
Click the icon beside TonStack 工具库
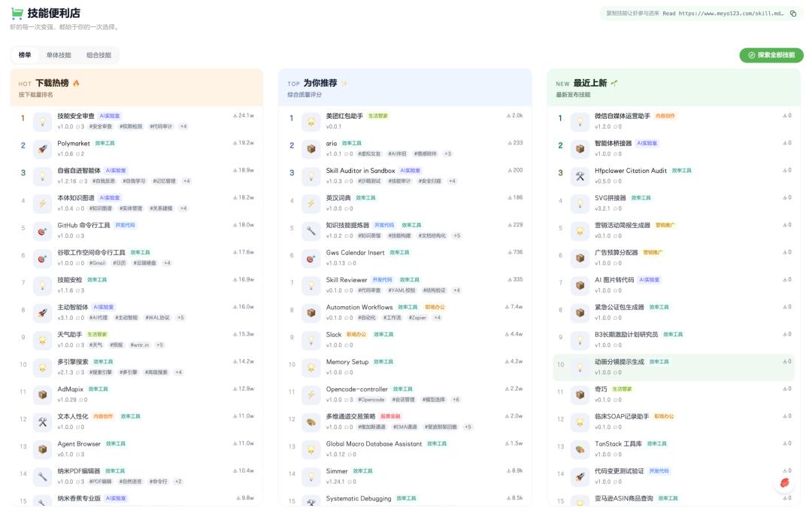(580, 449)
